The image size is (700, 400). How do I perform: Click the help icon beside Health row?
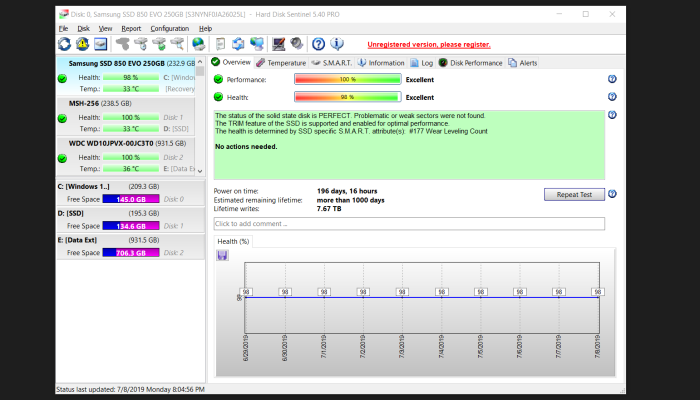612,96
